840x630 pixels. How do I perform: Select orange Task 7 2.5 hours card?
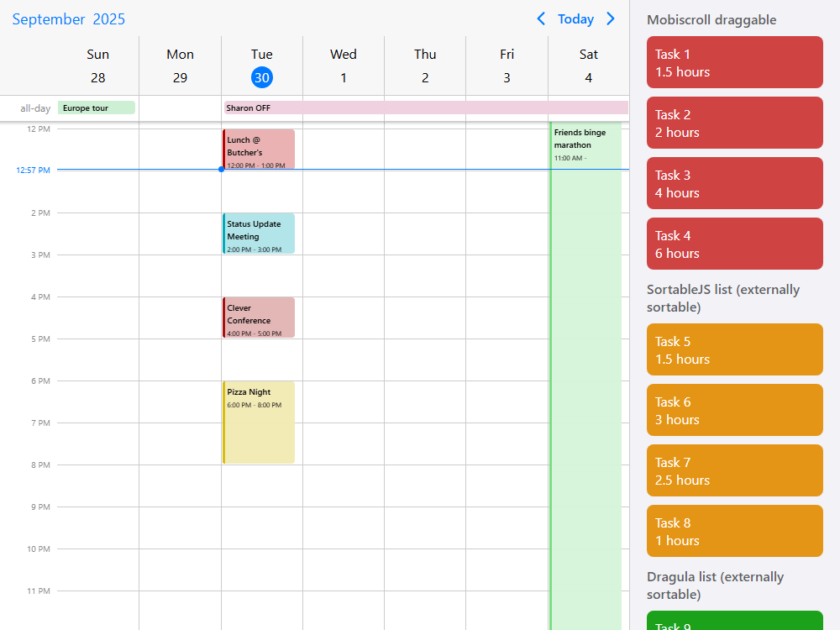[x=734, y=470]
